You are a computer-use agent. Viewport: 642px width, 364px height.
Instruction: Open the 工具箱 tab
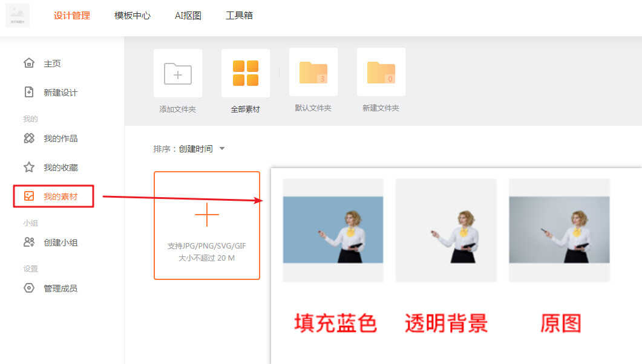[x=239, y=16]
